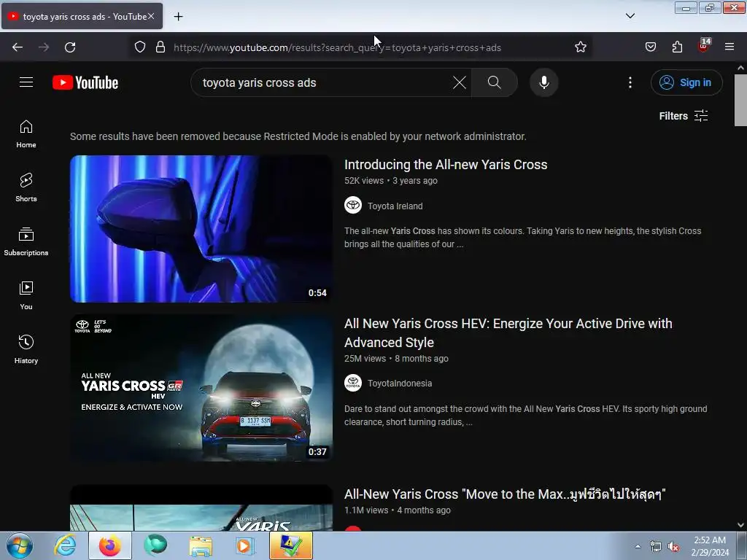Reload the current page
747x560 pixels.
70,47
